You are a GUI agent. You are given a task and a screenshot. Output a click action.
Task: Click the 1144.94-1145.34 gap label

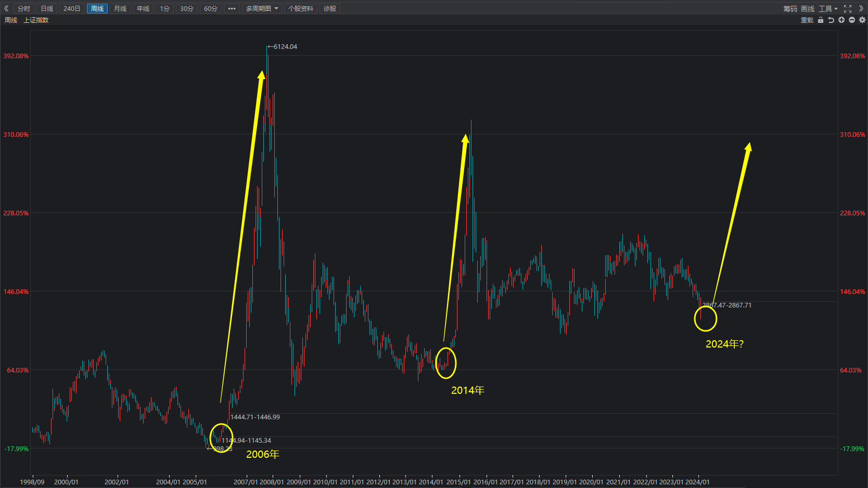point(246,441)
